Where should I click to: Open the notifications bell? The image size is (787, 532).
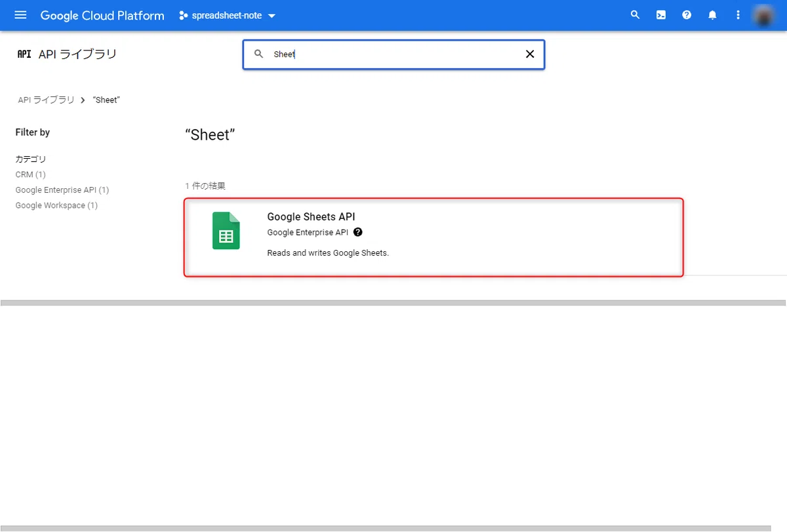pos(712,15)
